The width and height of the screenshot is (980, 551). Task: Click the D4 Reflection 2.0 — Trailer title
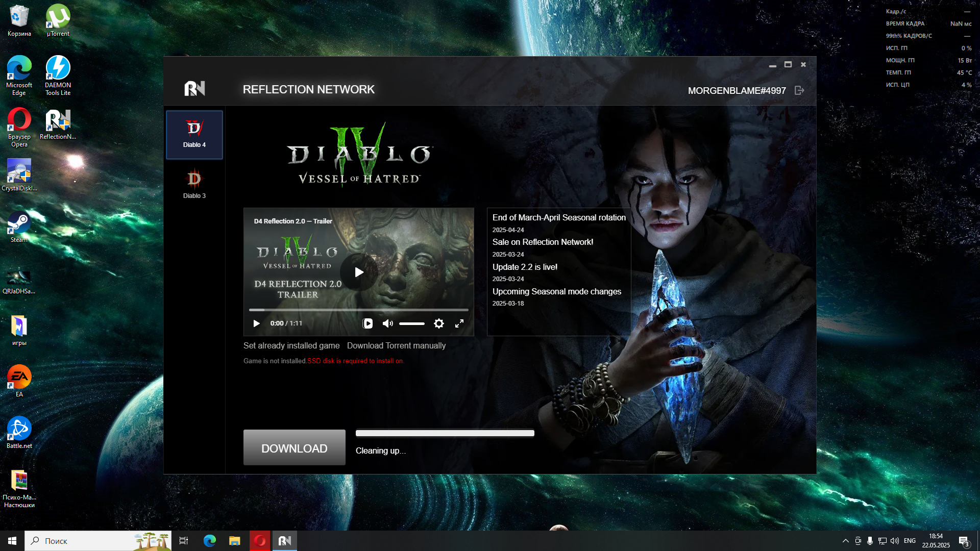coord(293,221)
